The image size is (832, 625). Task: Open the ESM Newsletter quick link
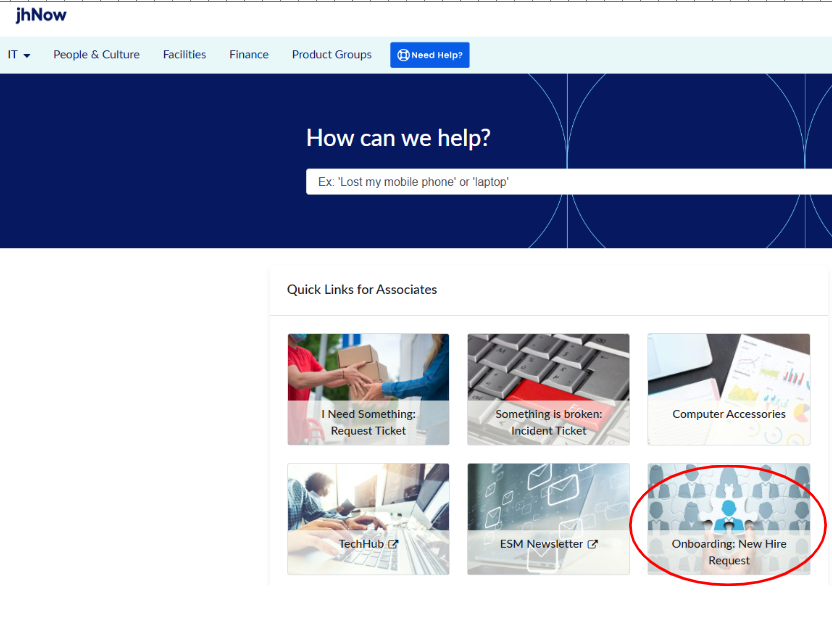(541, 544)
